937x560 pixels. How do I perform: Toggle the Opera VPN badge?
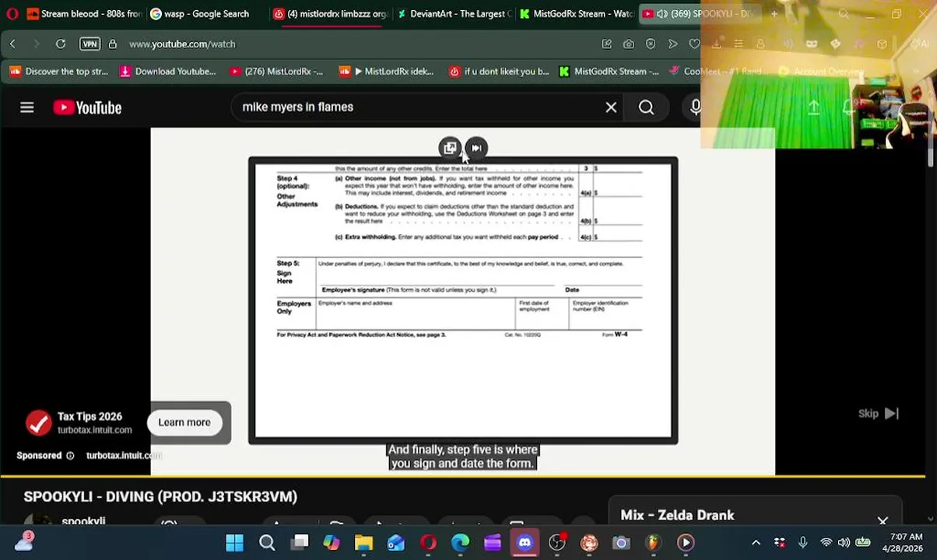pyautogui.click(x=89, y=44)
